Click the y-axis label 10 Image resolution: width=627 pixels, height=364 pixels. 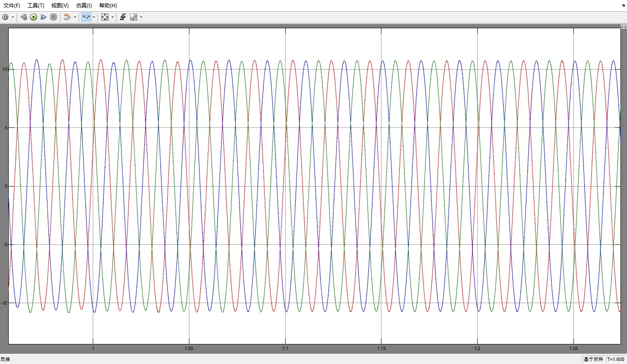[x=4, y=70]
